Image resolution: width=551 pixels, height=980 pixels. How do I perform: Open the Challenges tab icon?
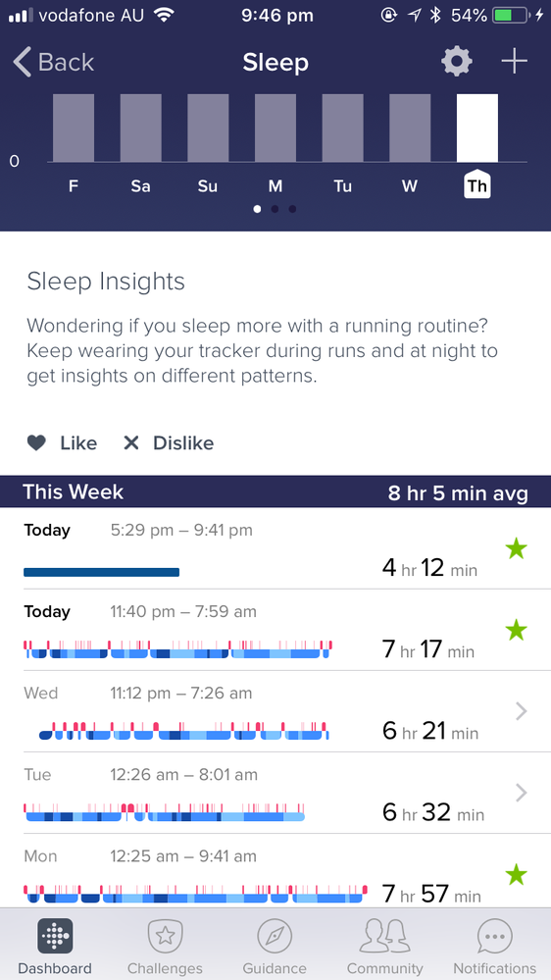tap(165, 936)
